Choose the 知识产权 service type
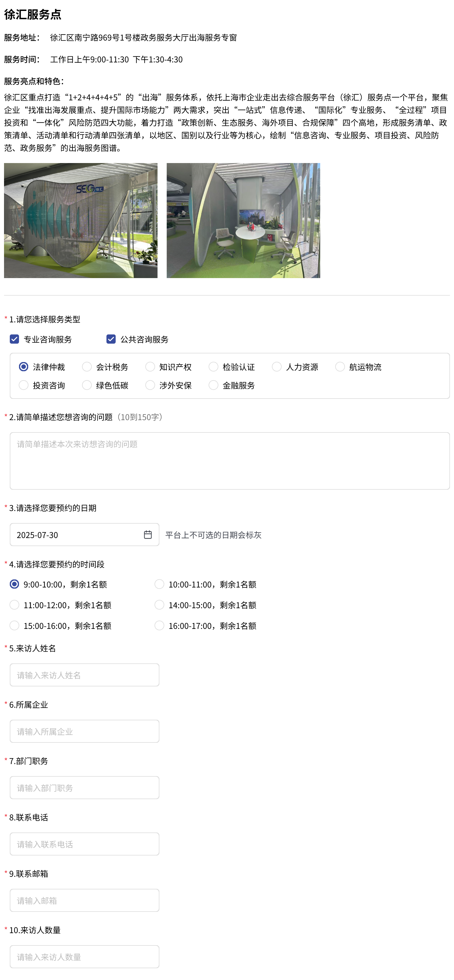Viewport: 454px width, 980px height. pos(150,367)
